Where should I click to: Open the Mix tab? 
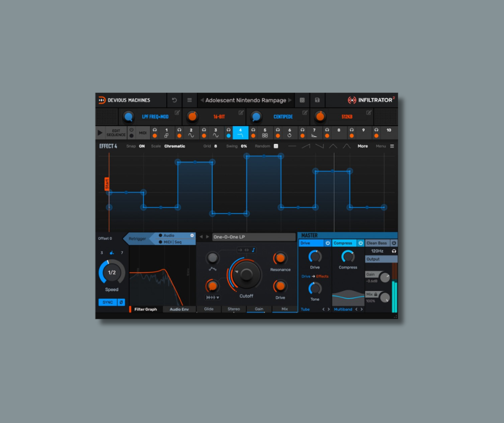(x=285, y=309)
